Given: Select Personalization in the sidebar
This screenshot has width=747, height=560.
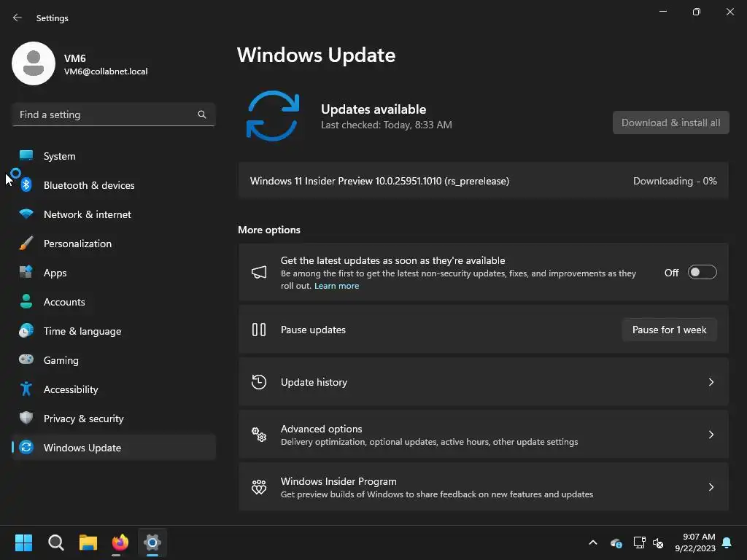Looking at the screenshot, I should click(x=113, y=244).
